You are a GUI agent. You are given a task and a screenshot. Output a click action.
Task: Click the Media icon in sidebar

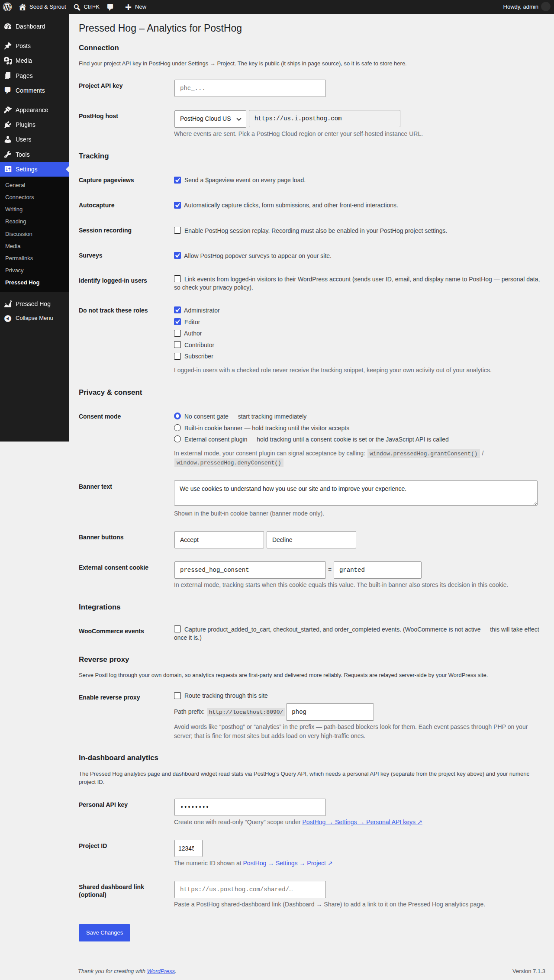point(8,61)
